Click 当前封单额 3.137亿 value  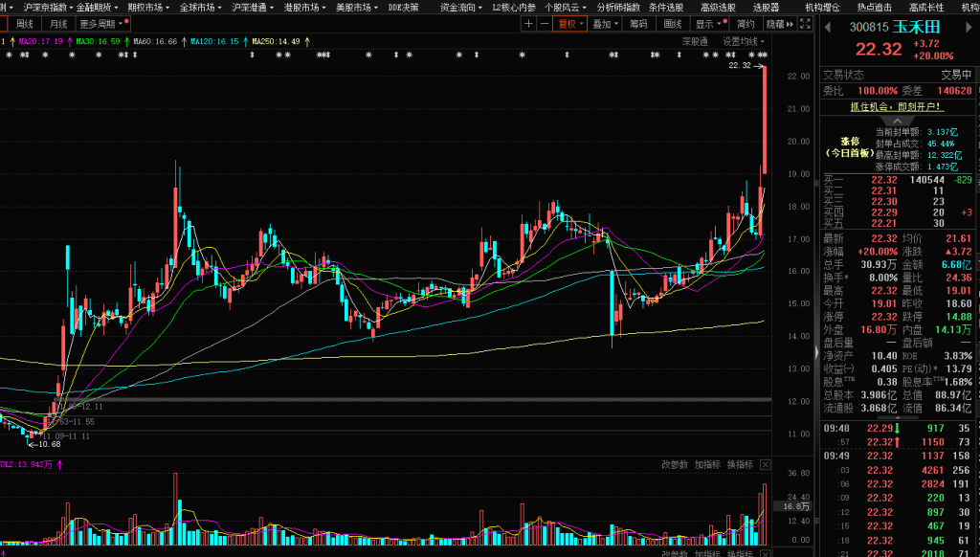click(x=943, y=132)
